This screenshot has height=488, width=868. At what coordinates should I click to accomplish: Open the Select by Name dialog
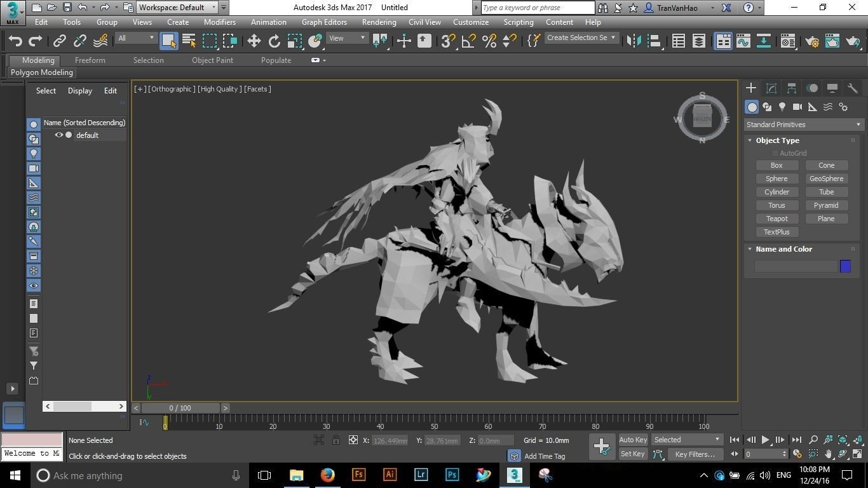189,41
